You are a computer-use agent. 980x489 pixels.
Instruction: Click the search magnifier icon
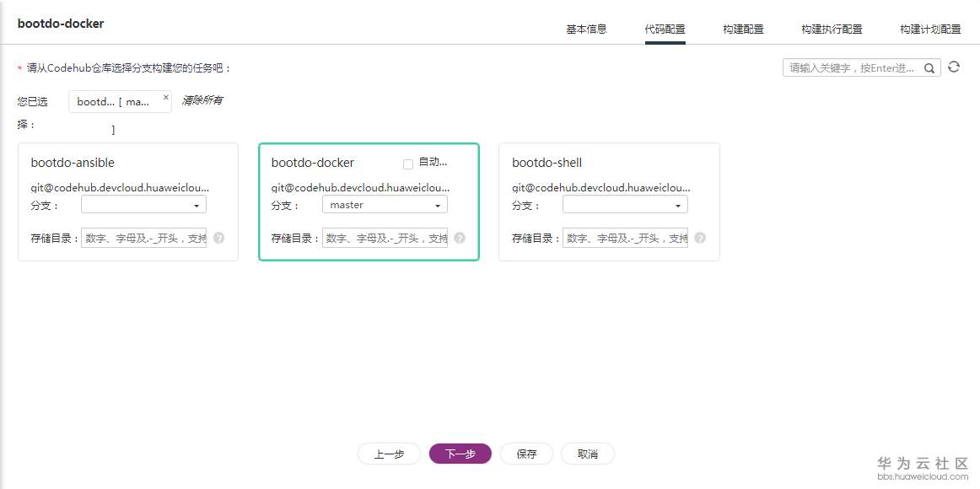(x=929, y=67)
